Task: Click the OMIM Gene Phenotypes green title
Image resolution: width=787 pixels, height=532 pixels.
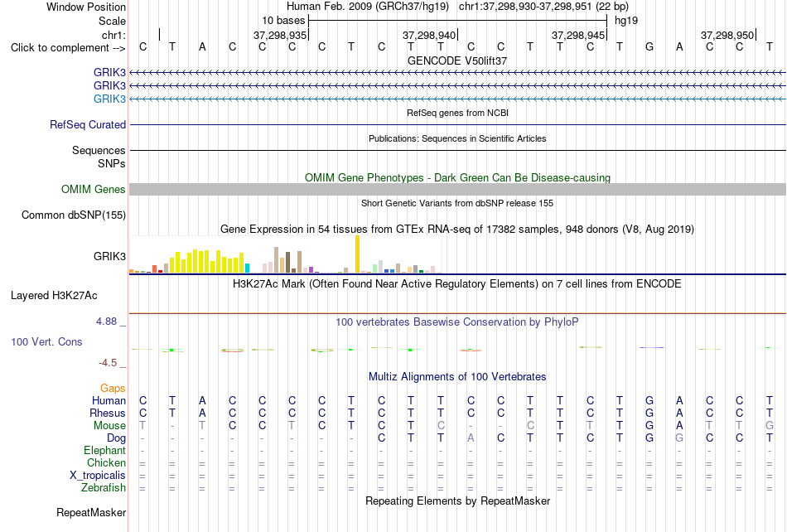Action: point(457,177)
